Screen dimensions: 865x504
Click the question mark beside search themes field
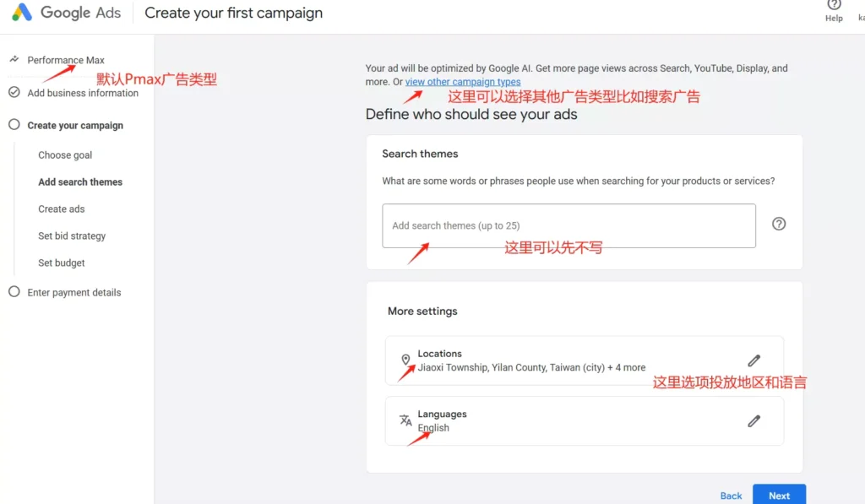pos(778,224)
